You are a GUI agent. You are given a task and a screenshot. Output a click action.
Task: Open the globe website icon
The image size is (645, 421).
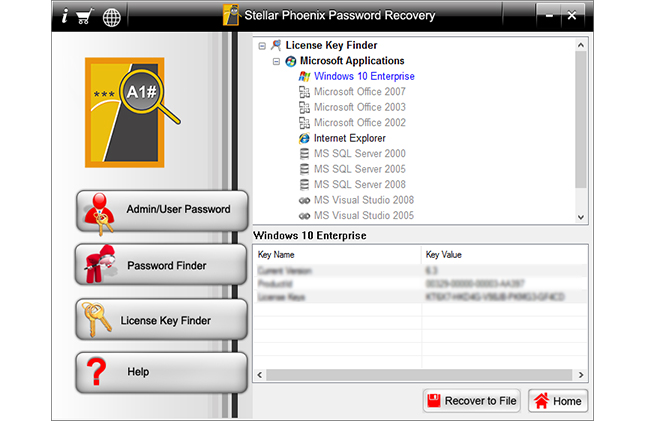[x=111, y=17]
